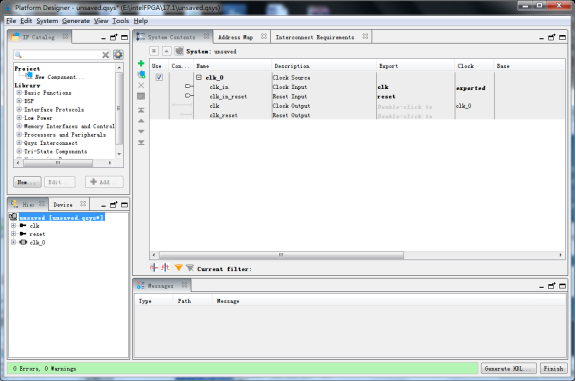Open the Tools menu
The width and height of the screenshot is (576, 381).
point(120,21)
